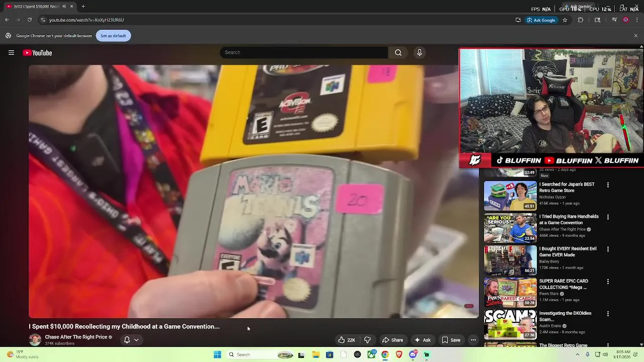The image size is (644, 362).
Task: Bookmark this page with the star icon
Action: (x=565, y=20)
